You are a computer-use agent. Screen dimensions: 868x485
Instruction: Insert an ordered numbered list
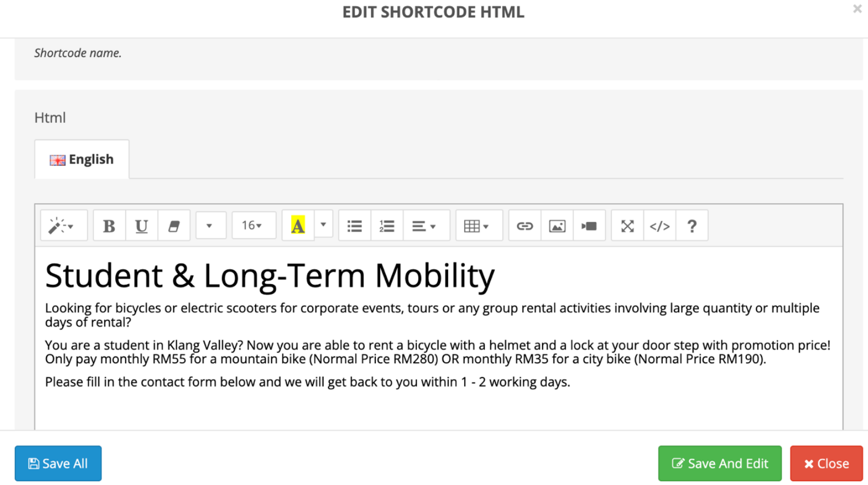pos(387,225)
